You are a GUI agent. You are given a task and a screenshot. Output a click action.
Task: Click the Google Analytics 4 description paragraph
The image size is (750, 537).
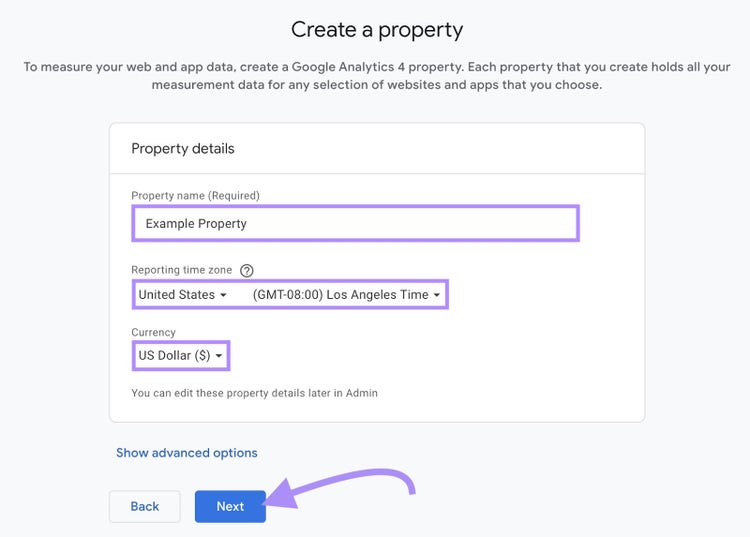tap(377, 76)
